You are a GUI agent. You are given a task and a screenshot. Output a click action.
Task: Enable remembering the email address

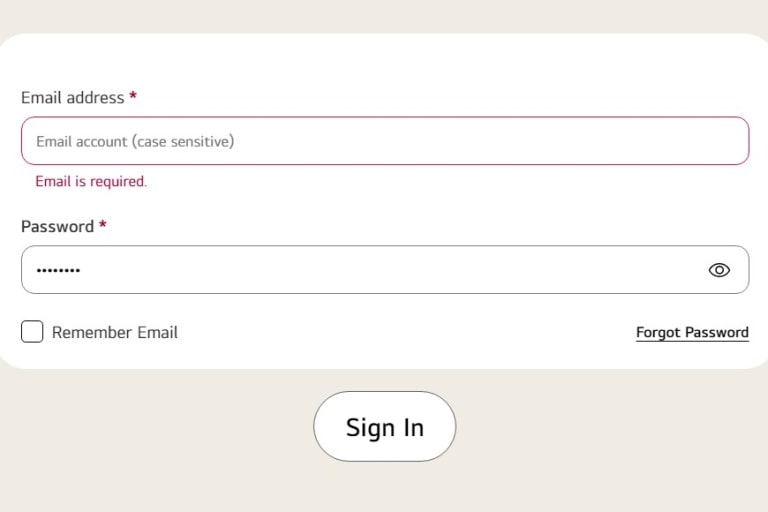32,332
